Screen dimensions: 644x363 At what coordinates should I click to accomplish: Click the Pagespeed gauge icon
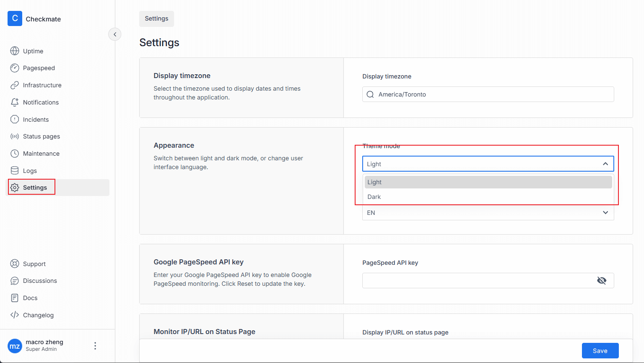[x=15, y=68]
